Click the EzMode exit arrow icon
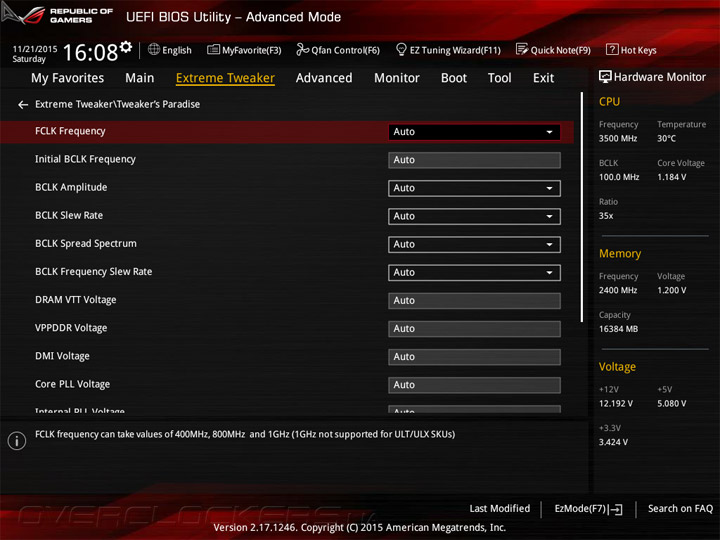 616,509
